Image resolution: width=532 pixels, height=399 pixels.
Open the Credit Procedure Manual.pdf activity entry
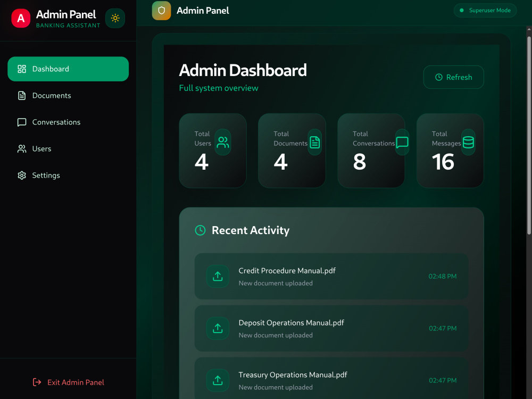coord(331,276)
